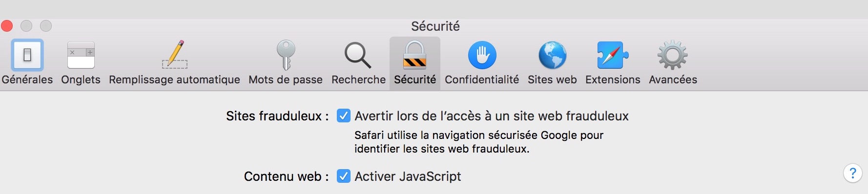This screenshot has height=194, width=868.
Task: Click the 'Activer JavaScript' label text
Action: (408, 176)
